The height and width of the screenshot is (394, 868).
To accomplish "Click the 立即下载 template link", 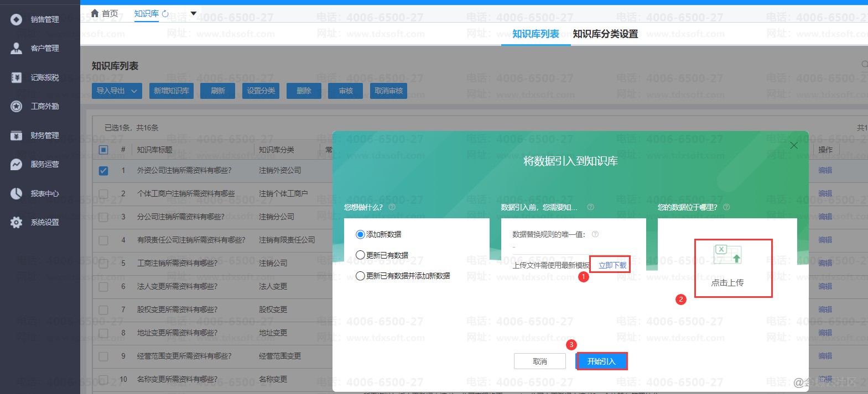I will click(x=612, y=266).
